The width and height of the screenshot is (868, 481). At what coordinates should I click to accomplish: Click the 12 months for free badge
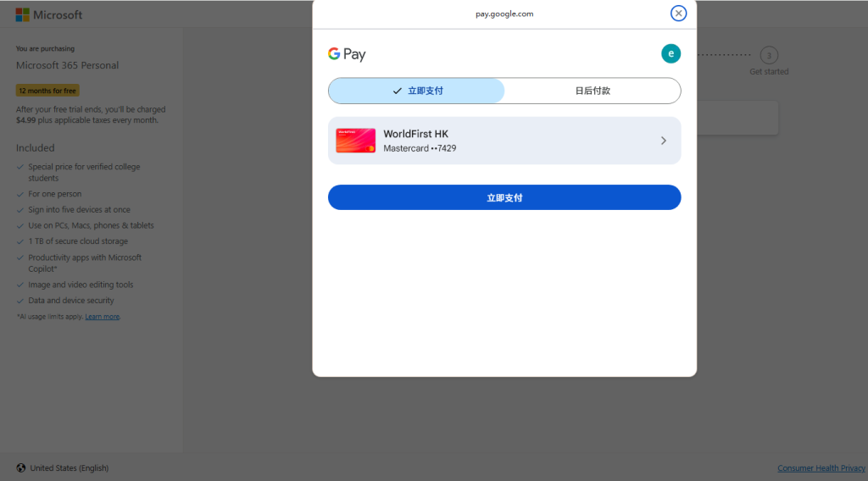[47, 91]
